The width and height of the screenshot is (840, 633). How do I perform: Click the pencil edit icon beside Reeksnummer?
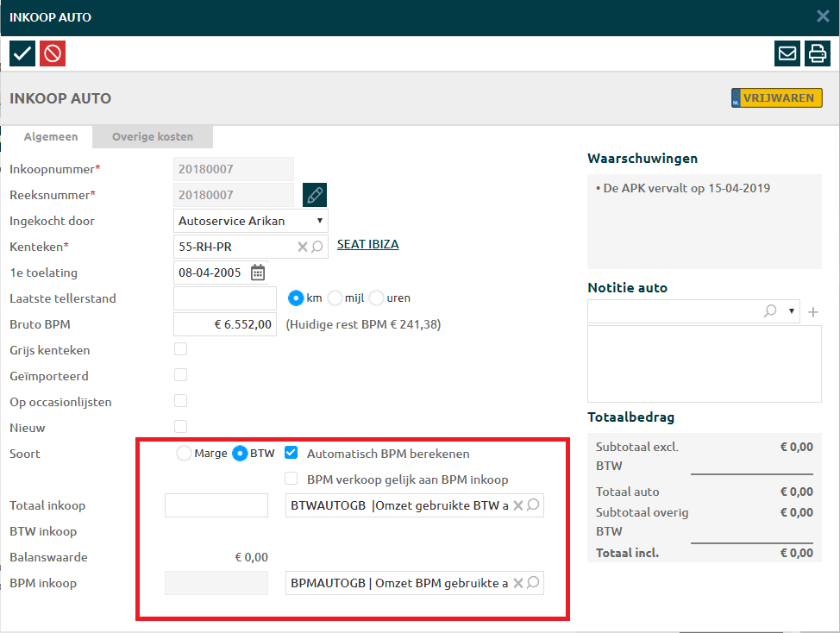[315, 195]
